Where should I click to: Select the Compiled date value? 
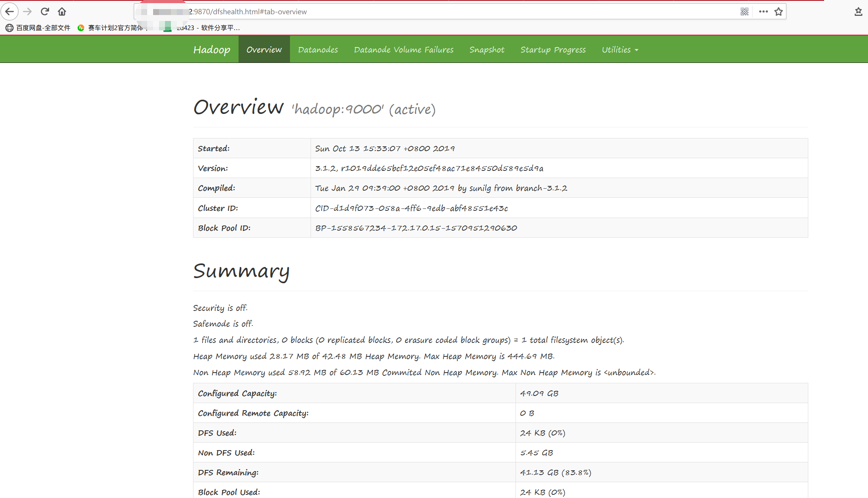click(x=441, y=188)
